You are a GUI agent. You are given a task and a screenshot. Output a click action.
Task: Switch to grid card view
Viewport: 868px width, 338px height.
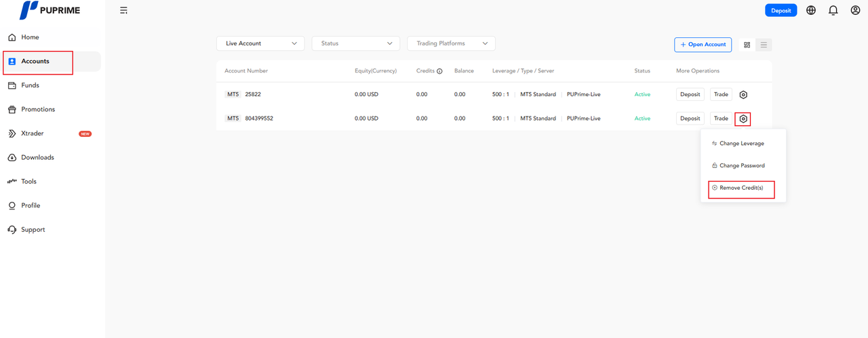(x=747, y=45)
